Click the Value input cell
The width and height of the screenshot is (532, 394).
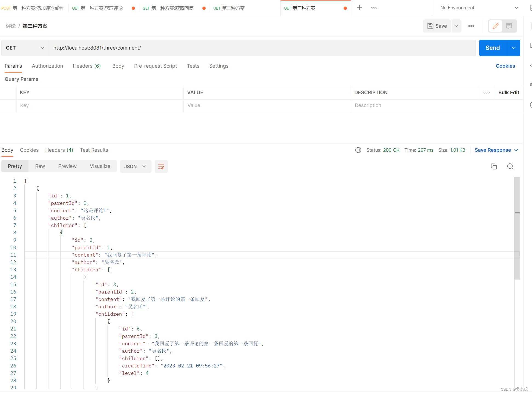pyautogui.click(x=267, y=106)
